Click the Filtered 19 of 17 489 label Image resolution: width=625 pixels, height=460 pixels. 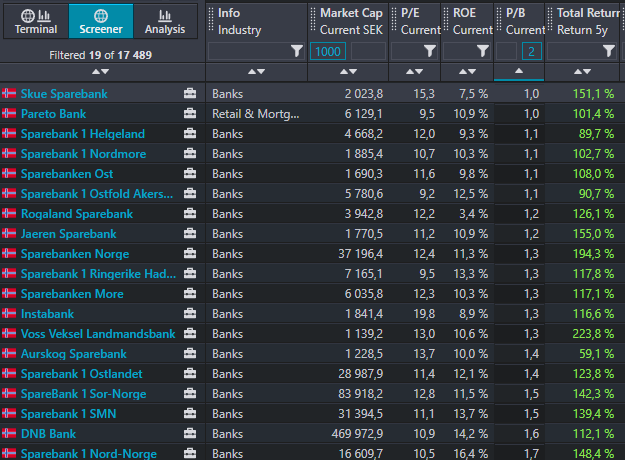click(x=100, y=55)
